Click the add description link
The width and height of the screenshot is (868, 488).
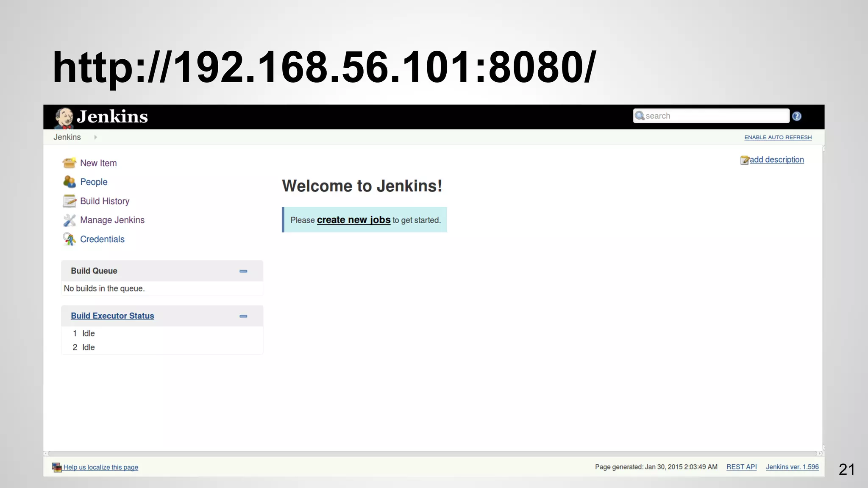coord(776,160)
